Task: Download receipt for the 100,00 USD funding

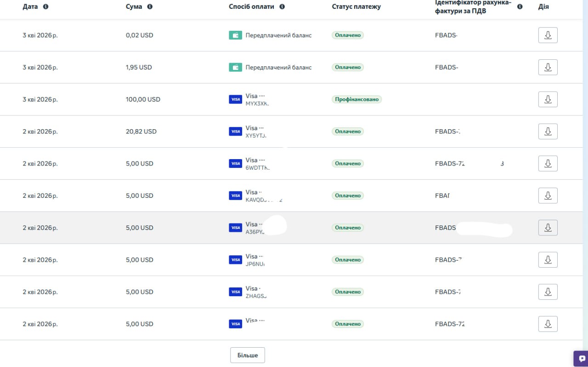Action: point(548,99)
